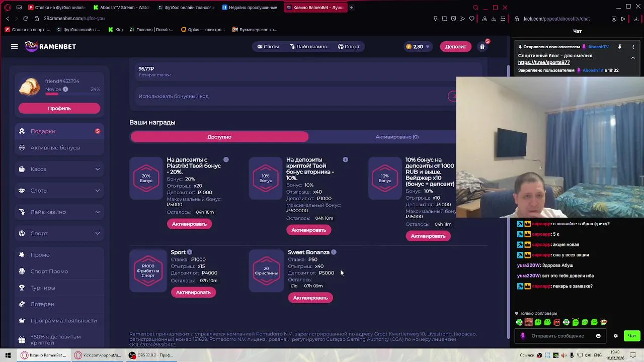Click the RamenBet logo
Image resolution: width=644 pixels, height=362 pixels.
pyautogui.click(x=51, y=46)
